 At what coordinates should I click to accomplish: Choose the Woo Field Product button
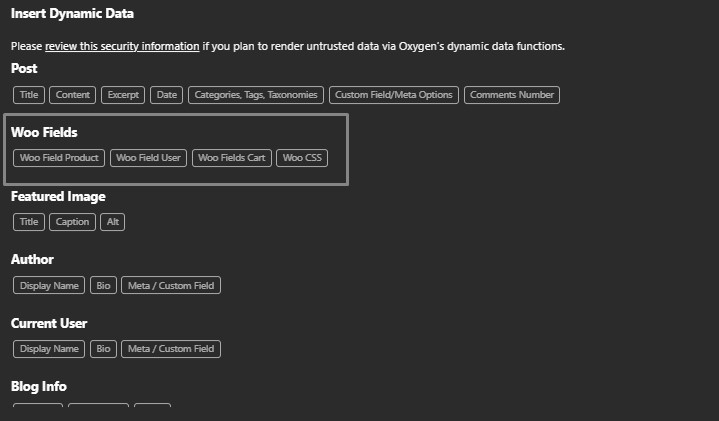tap(59, 158)
